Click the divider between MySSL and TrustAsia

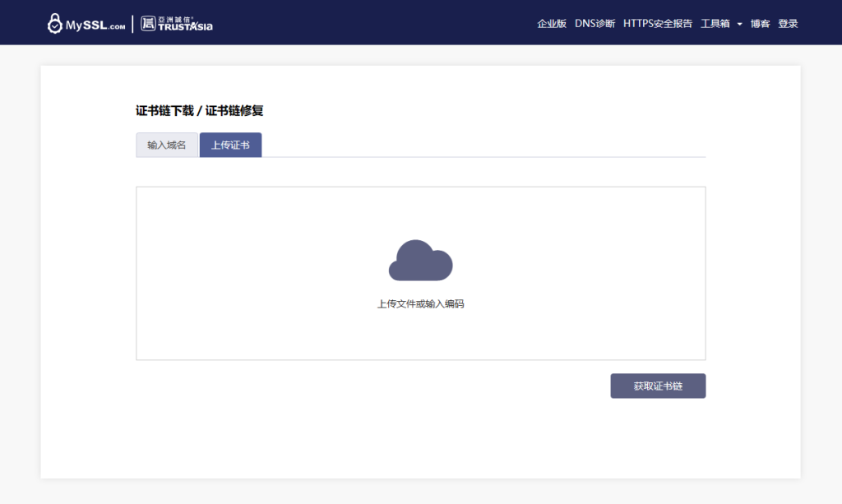point(132,24)
